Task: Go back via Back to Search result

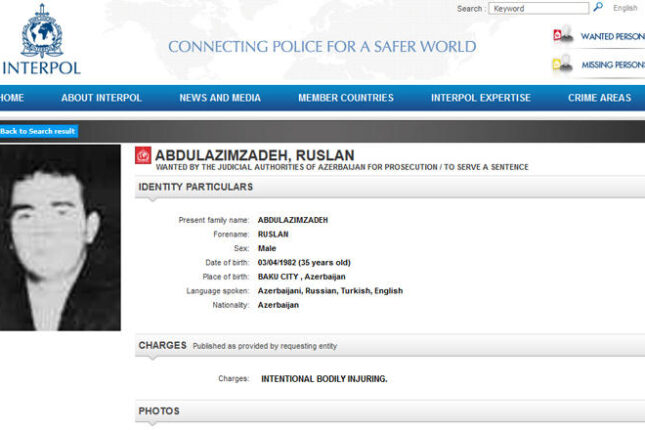Action: (x=38, y=131)
